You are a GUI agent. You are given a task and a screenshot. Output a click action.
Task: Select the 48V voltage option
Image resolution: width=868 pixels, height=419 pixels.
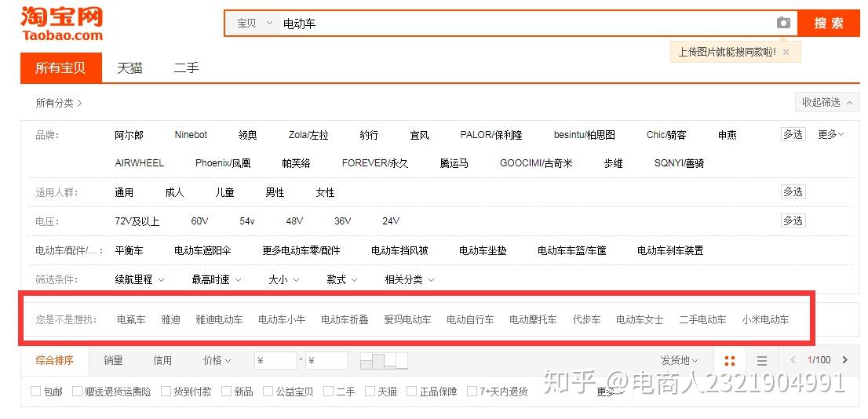click(294, 221)
